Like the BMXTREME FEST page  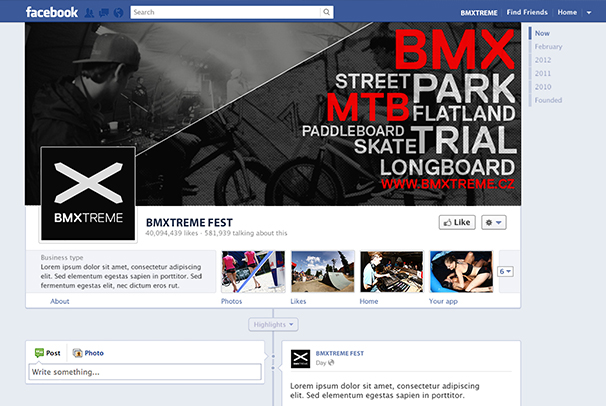click(457, 222)
